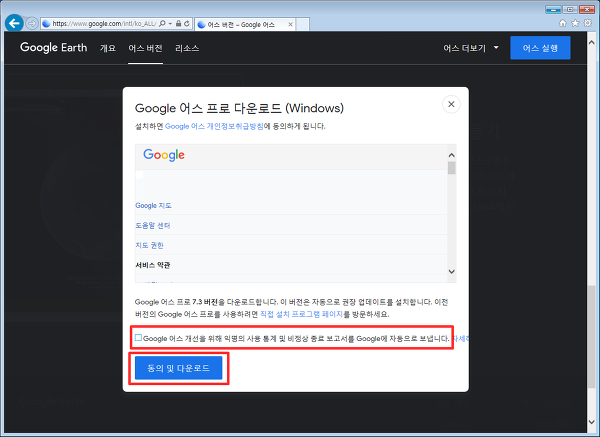Open the Google 지도 link
Image resolution: width=600 pixels, height=437 pixels.
153,205
